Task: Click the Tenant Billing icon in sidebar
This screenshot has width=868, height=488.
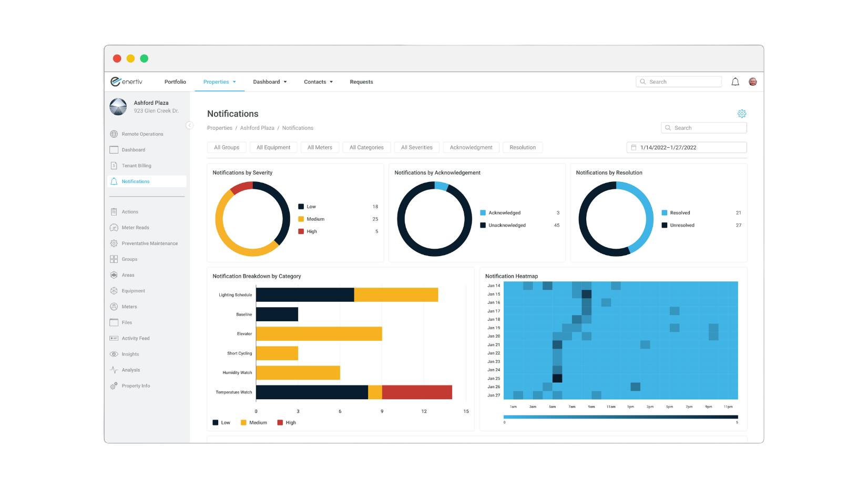Action: (114, 166)
